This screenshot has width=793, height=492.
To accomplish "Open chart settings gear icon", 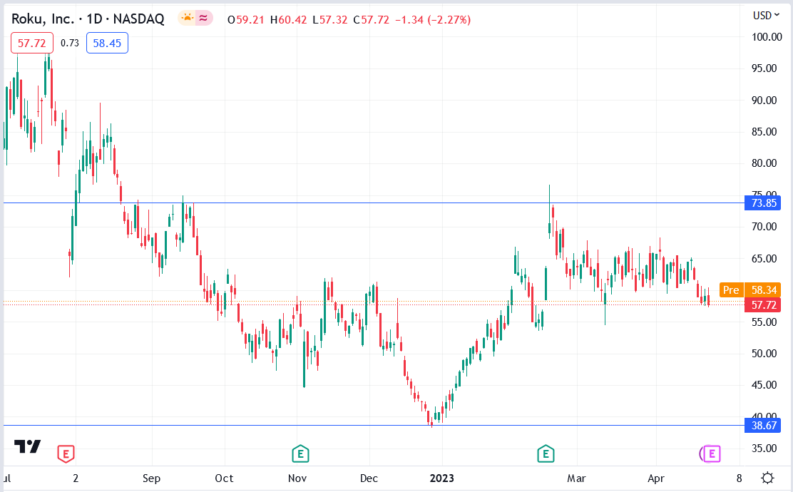I will (x=768, y=478).
